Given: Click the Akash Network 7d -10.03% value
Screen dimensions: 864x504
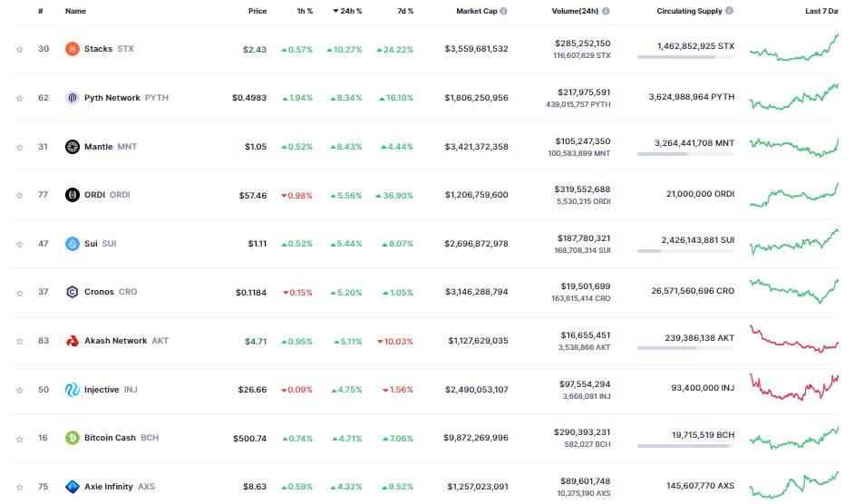Looking at the screenshot, I should [x=395, y=342].
